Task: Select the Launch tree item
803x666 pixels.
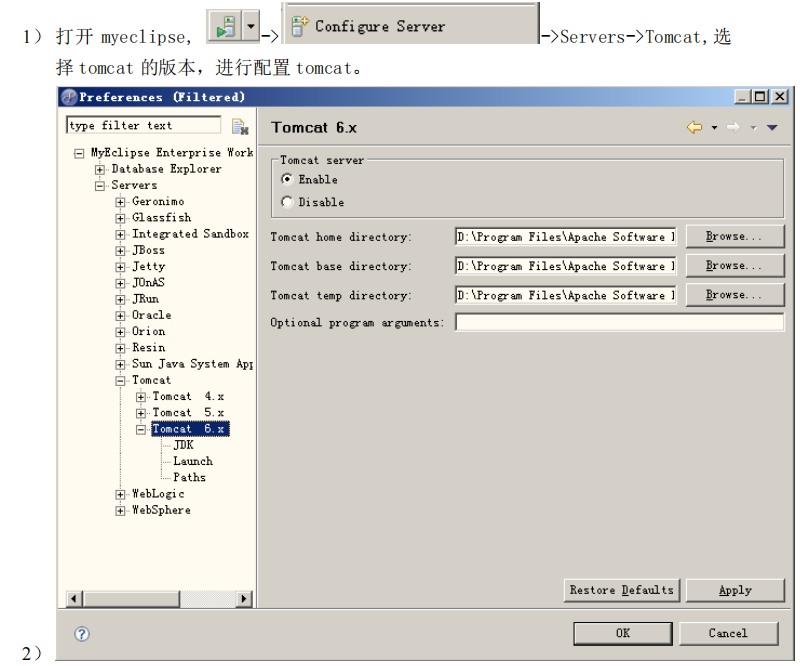Action: pyautogui.click(x=193, y=461)
